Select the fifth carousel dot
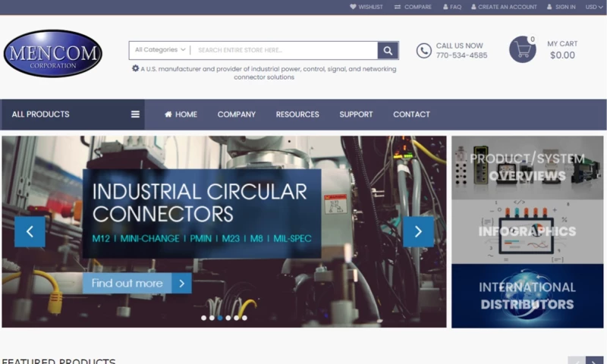Screen dimensions: 607x364 [x=236, y=318]
